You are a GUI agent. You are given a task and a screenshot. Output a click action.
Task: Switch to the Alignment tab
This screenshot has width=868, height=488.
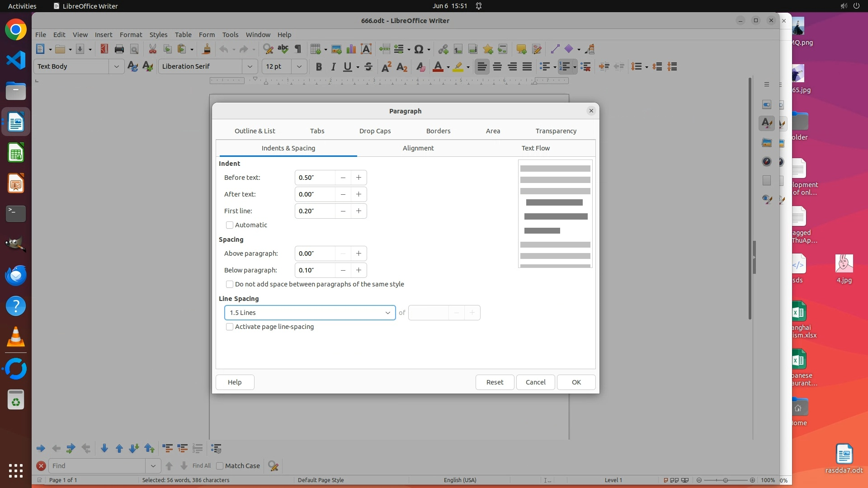[x=418, y=148]
